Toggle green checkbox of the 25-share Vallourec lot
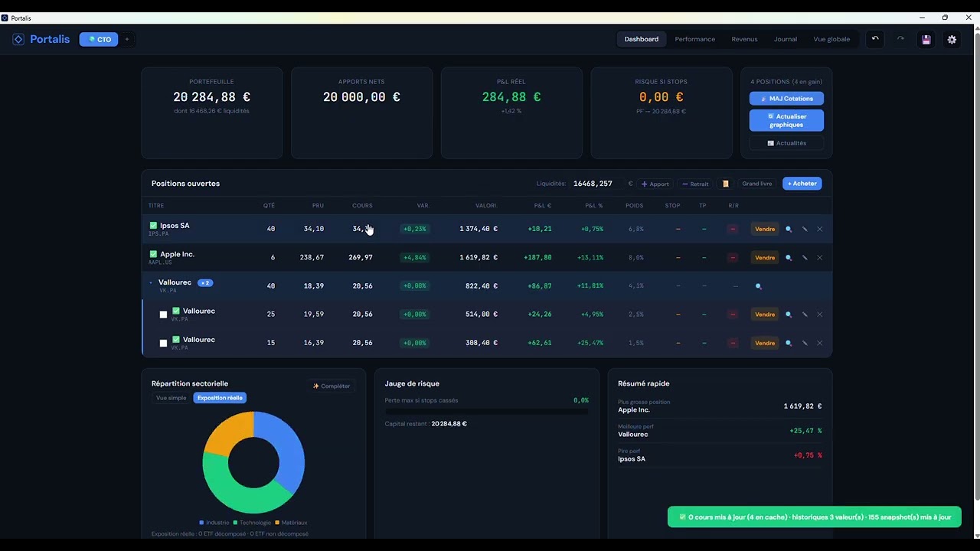Screen dimensions: 980x551 point(176,311)
